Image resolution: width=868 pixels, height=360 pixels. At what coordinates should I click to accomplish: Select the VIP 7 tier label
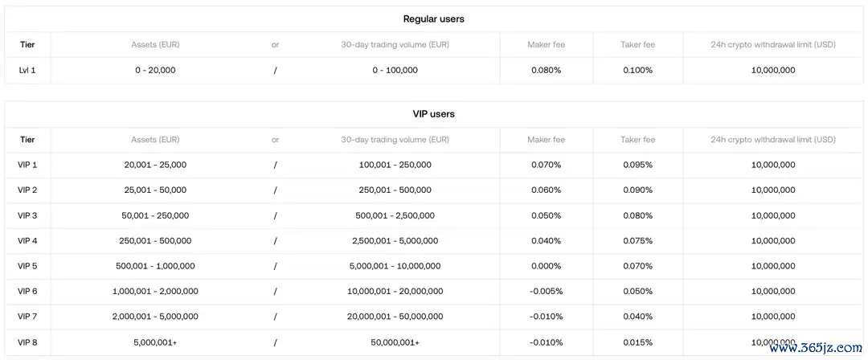click(27, 317)
